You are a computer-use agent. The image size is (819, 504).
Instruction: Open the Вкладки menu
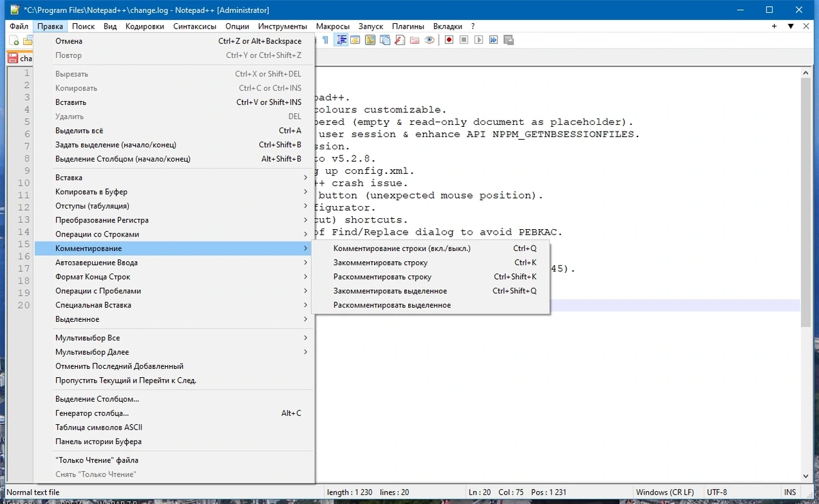448,27
